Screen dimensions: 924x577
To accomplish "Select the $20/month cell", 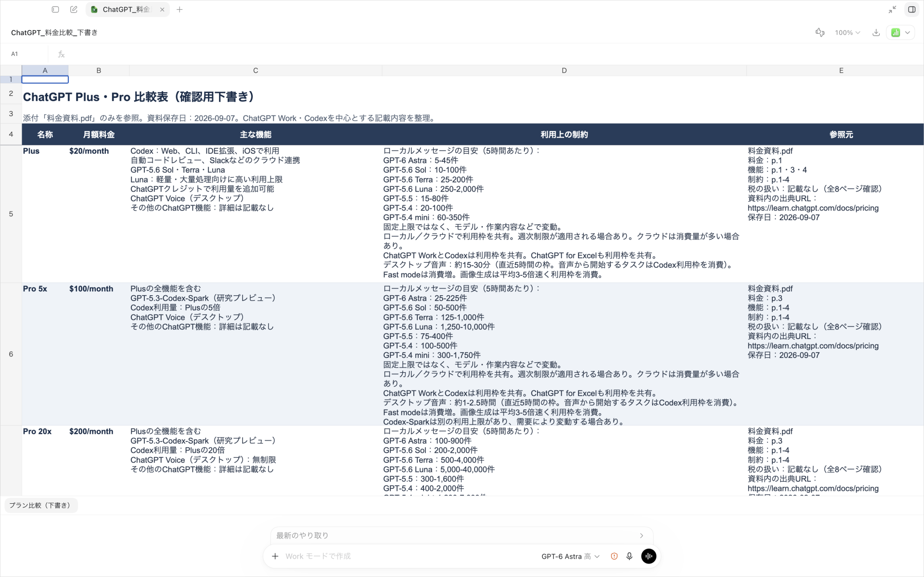I will click(99, 214).
